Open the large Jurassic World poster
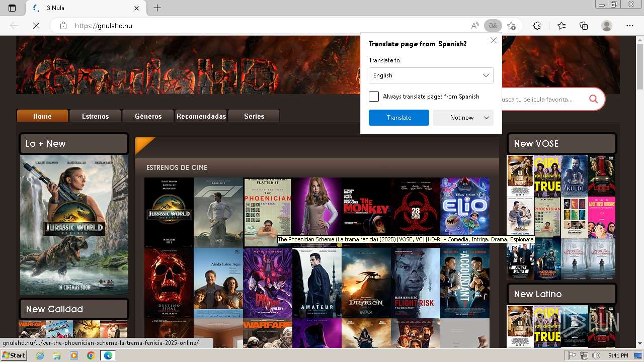644x362 pixels. pyautogui.click(x=74, y=225)
